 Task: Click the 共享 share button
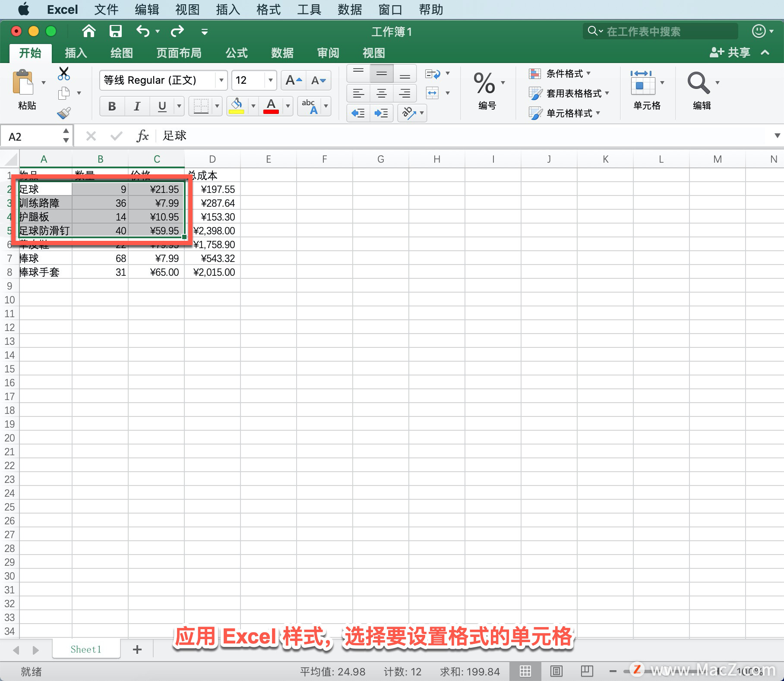(x=730, y=53)
